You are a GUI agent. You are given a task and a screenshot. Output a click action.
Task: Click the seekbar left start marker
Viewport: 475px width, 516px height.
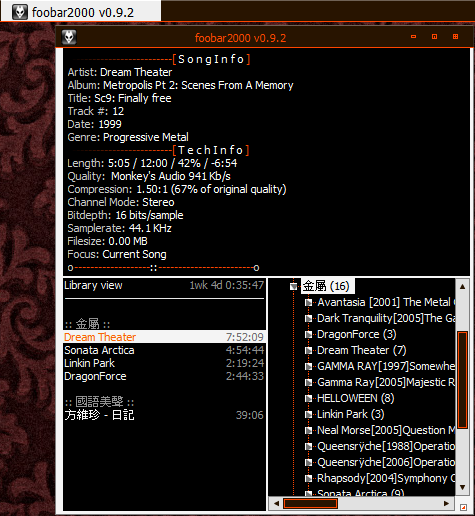click(x=70, y=268)
